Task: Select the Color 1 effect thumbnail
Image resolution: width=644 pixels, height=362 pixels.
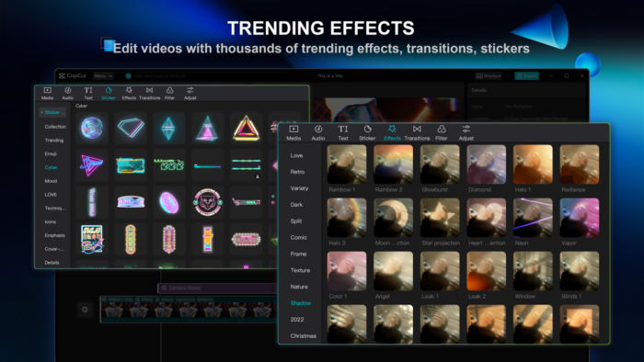Action: [347, 271]
